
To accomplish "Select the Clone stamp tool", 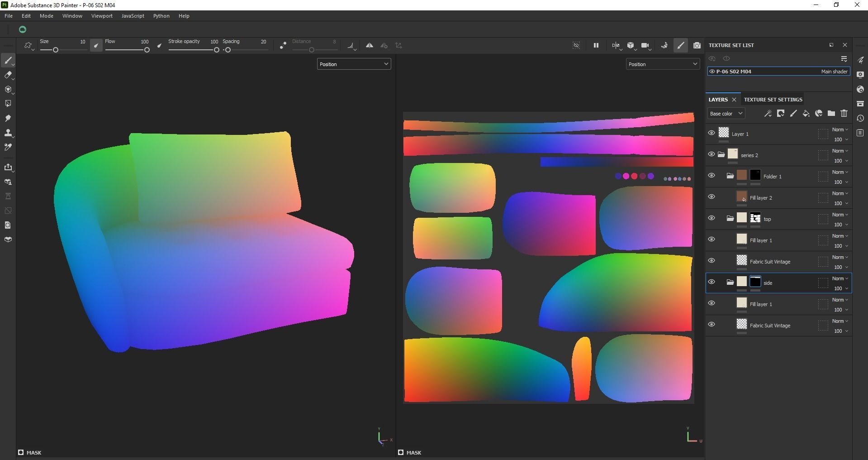I will [x=8, y=133].
